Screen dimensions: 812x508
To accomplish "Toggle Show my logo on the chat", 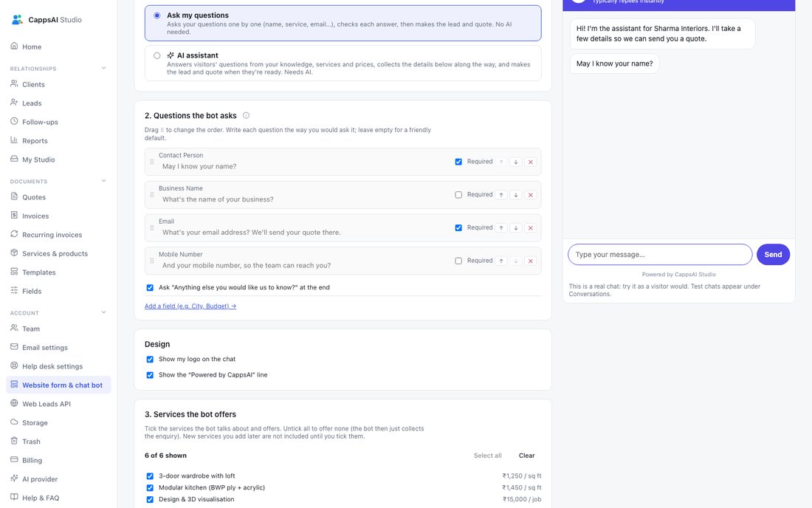I will [150, 360].
